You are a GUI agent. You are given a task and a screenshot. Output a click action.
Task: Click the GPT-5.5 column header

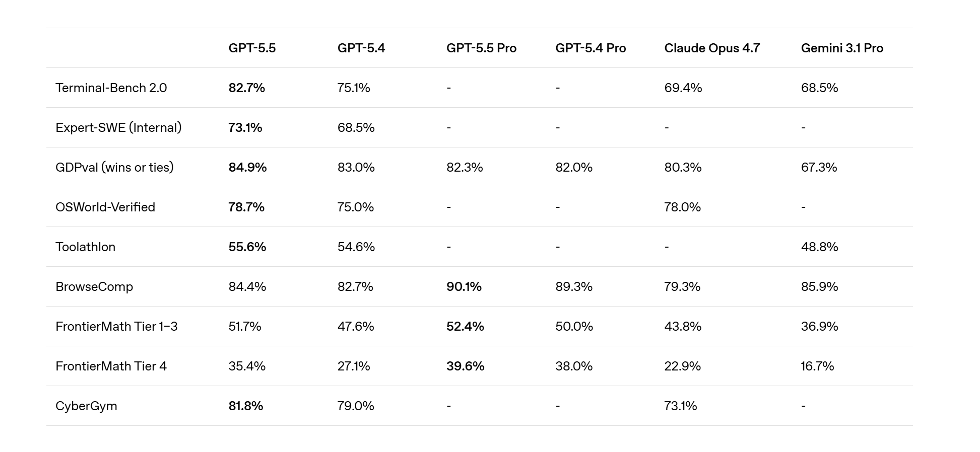pos(252,48)
